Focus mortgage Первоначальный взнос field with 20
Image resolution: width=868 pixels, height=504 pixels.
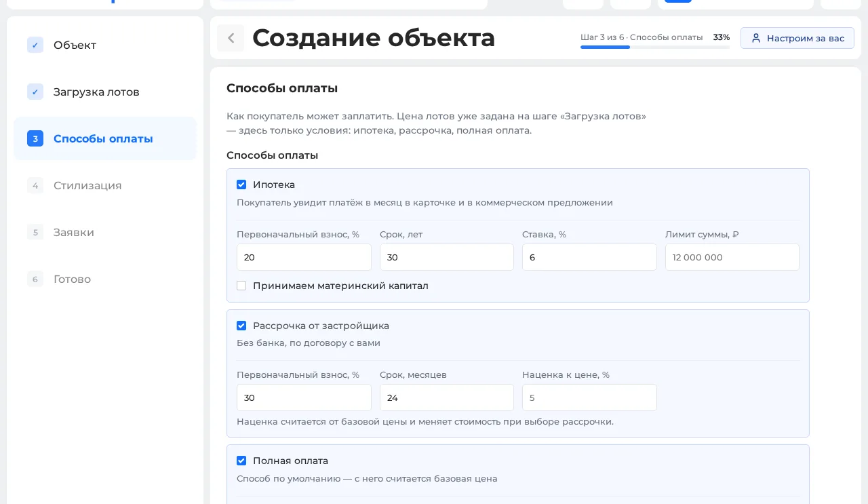[304, 257]
